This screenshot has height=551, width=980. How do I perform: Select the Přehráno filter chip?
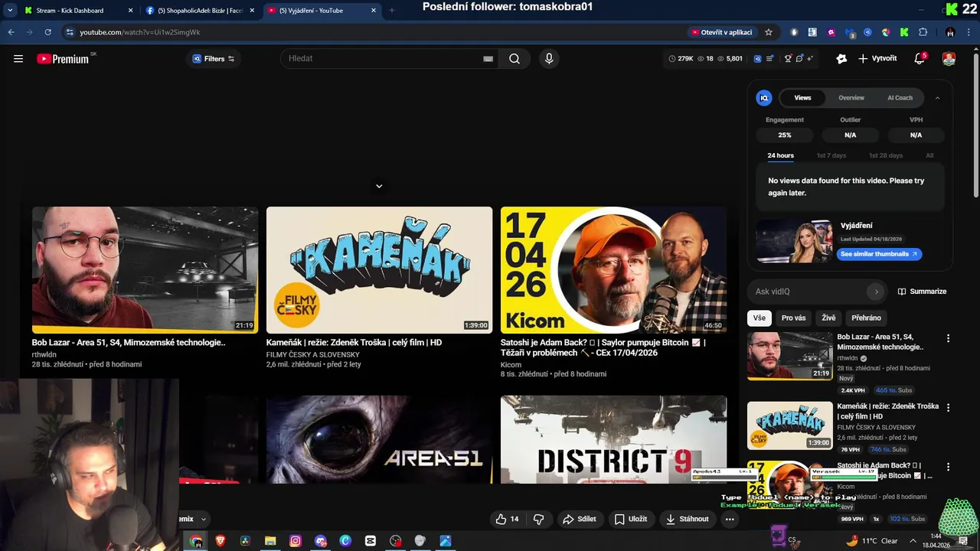pyautogui.click(x=866, y=318)
